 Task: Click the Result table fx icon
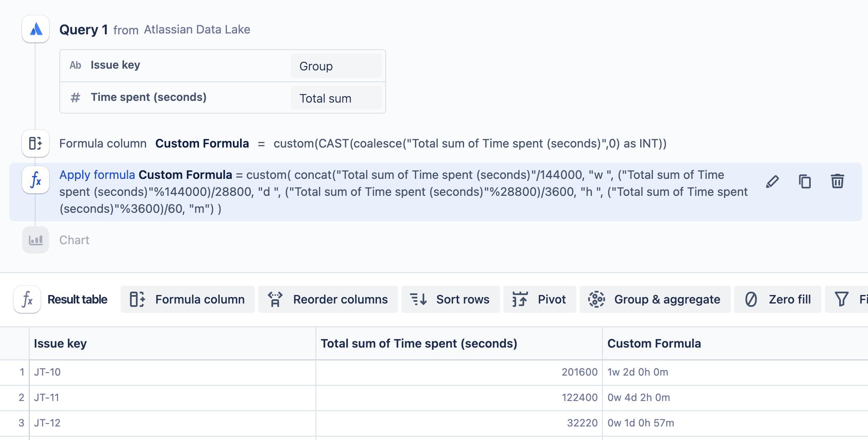tap(27, 299)
